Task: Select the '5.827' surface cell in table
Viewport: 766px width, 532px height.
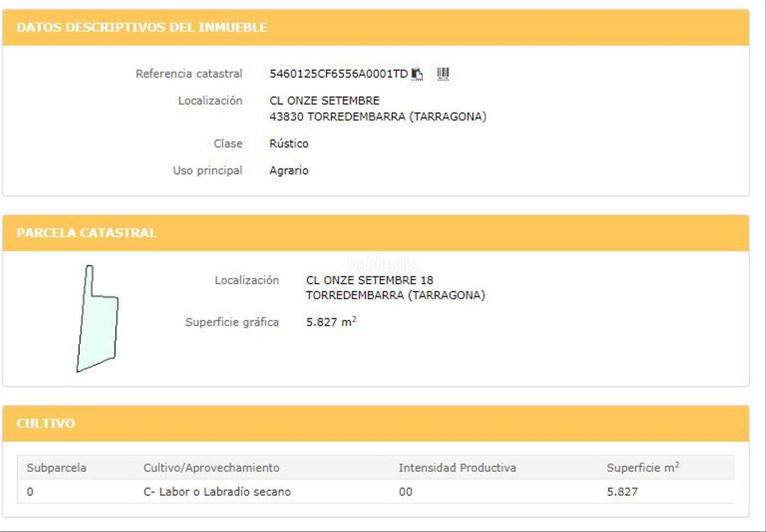Action: [622, 491]
